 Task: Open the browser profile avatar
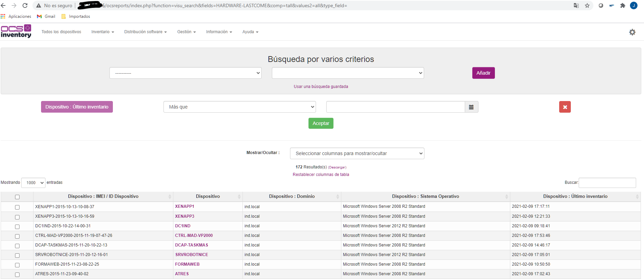(634, 5)
